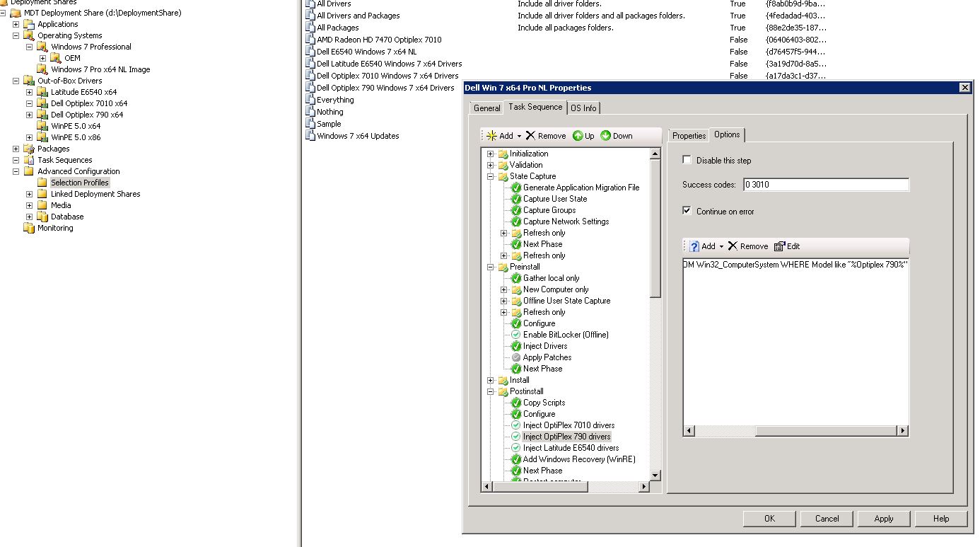Select the WMI query condition for Optiplex 790
Screen dimensions: 980x547
pyautogui.click(x=795, y=265)
